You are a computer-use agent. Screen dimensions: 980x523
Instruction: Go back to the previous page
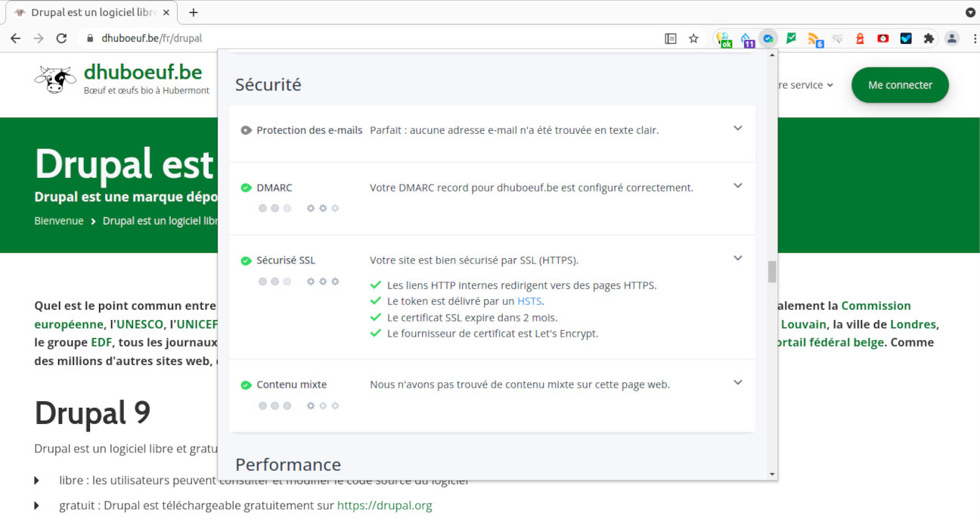pyautogui.click(x=15, y=39)
